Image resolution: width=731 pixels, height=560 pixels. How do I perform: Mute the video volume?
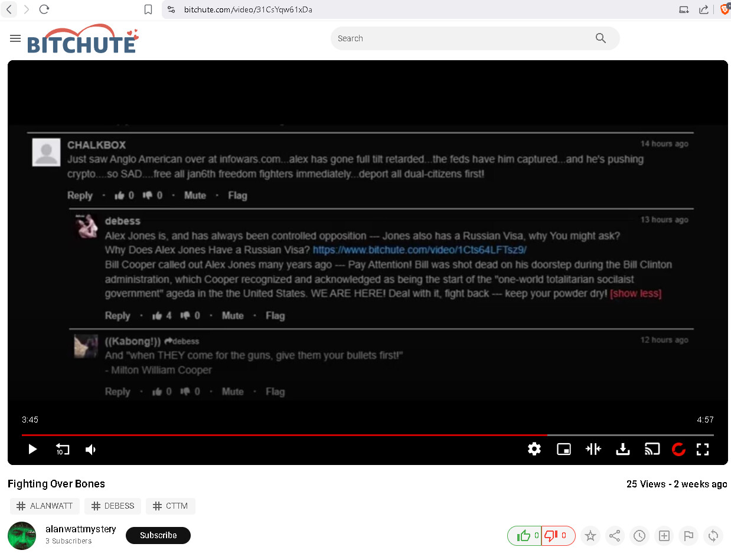pos(90,450)
